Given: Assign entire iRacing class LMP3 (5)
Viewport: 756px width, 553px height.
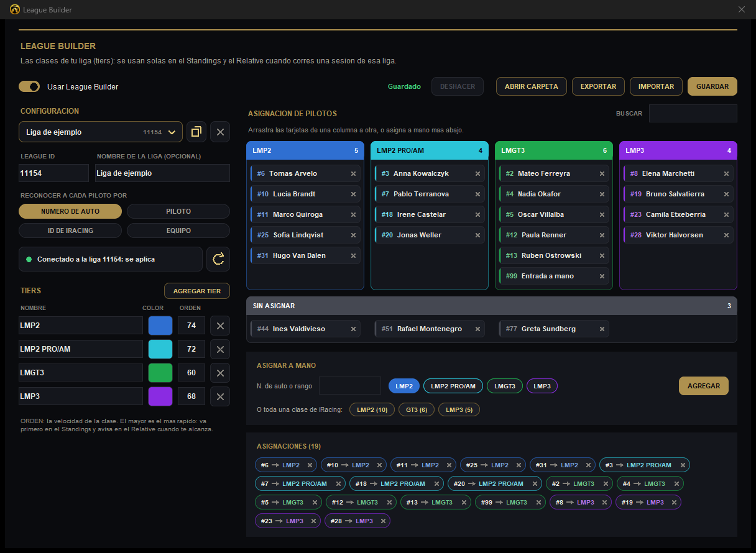Looking at the screenshot, I should tap(459, 409).
